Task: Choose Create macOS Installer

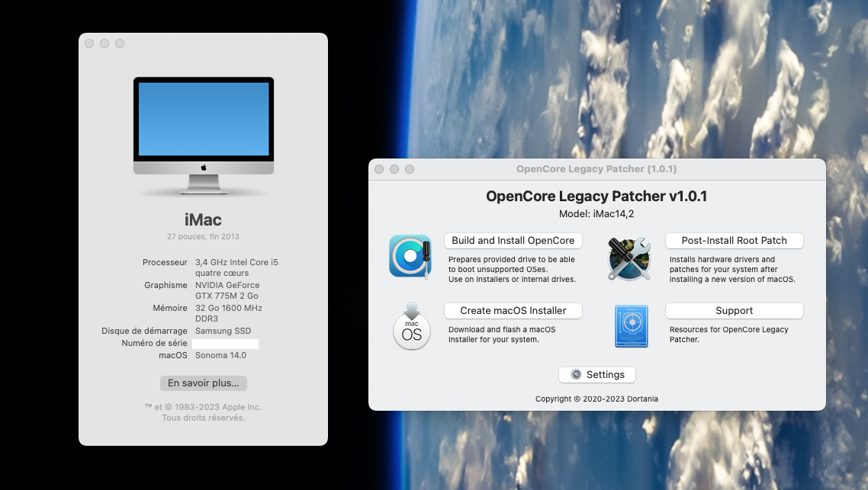Action: (x=513, y=311)
